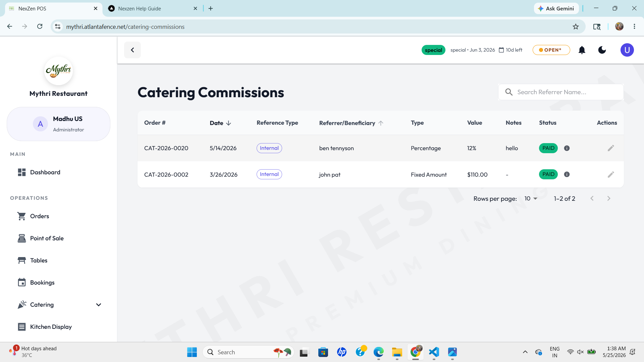Open Microsoft Edge from taskbar

click(x=378, y=352)
